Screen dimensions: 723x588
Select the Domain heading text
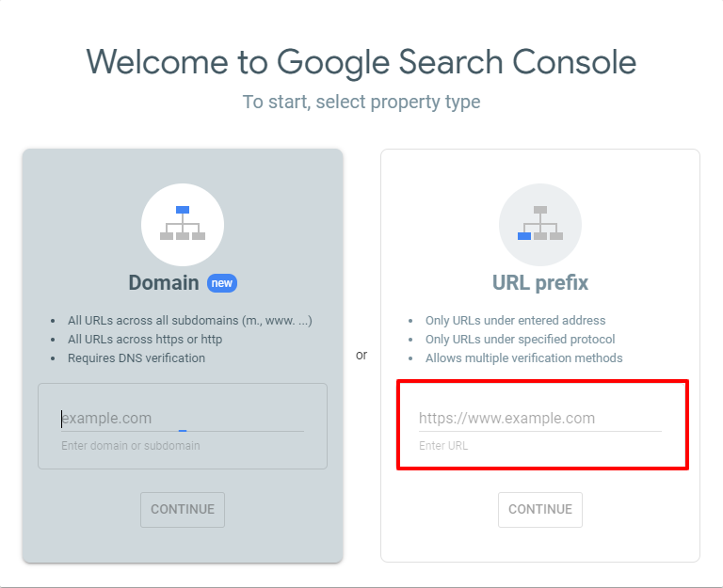[x=164, y=282]
